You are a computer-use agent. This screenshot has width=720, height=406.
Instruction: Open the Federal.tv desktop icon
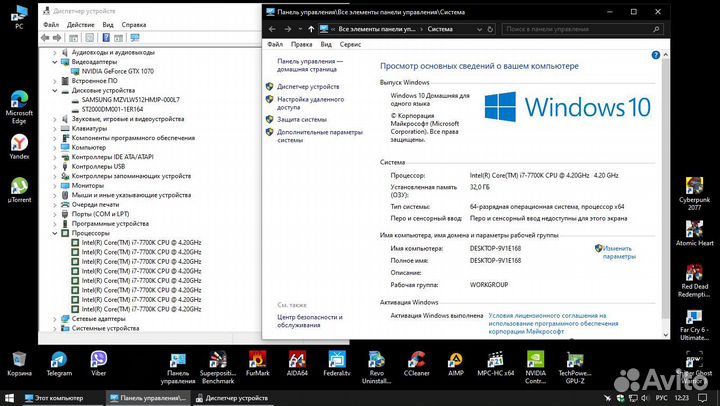(x=337, y=364)
